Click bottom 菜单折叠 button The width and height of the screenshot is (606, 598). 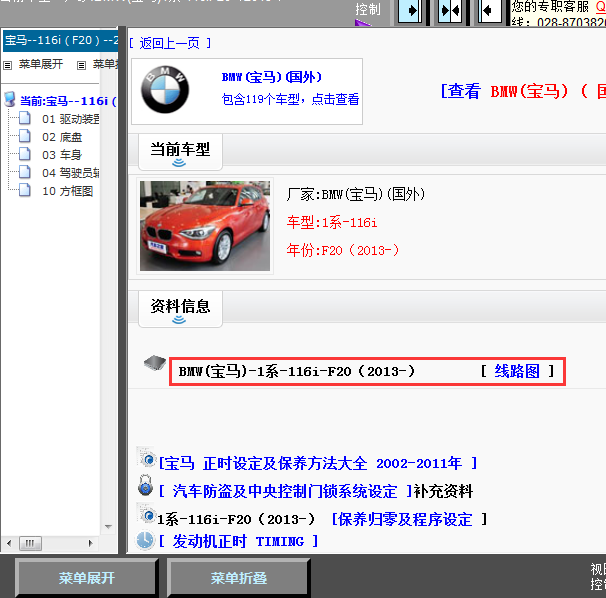(x=238, y=578)
